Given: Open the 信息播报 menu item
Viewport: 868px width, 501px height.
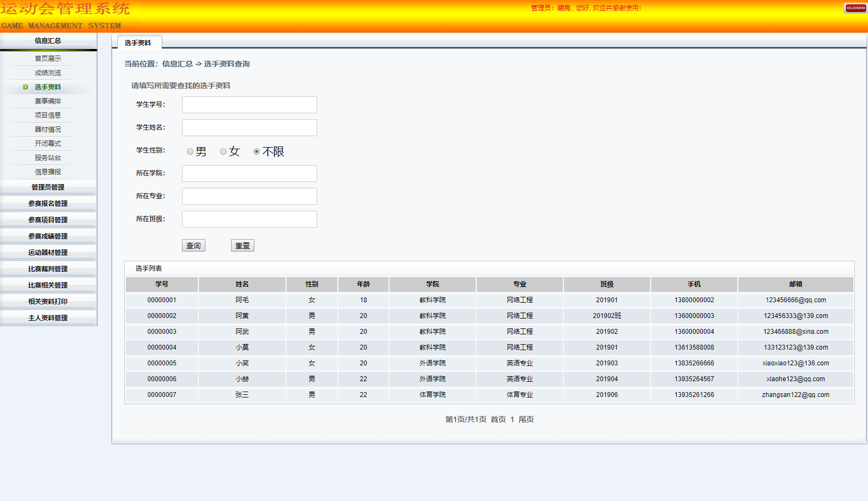Looking at the screenshot, I should [48, 172].
